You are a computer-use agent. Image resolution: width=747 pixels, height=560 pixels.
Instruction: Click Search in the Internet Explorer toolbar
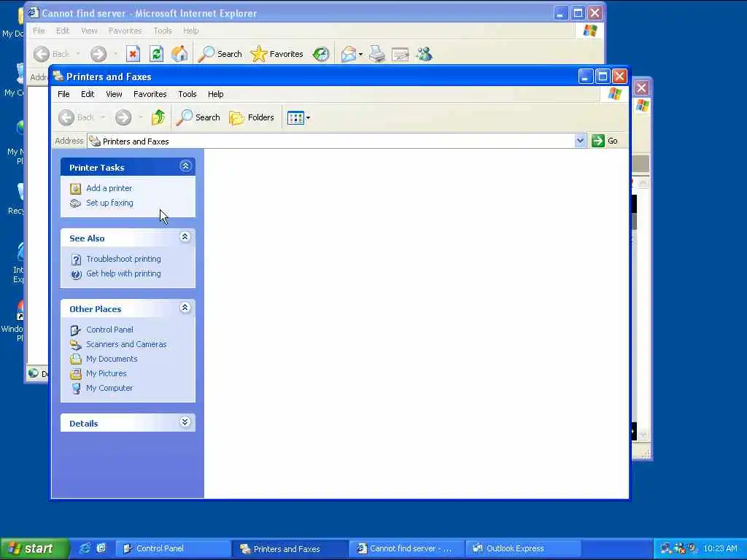pyautogui.click(x=220, y=54)
